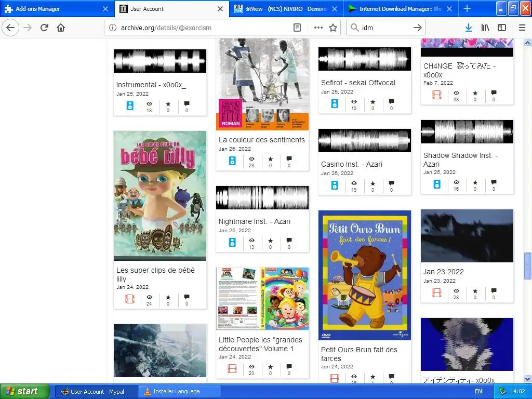This screenshot has width=532, height=399.
Task: Click reviews bubble on Nightmare Inst. card
Action: click(289, 241)
